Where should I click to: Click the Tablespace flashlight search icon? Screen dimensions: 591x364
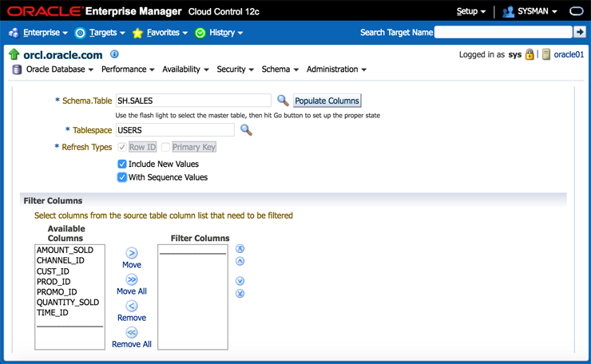246,129
